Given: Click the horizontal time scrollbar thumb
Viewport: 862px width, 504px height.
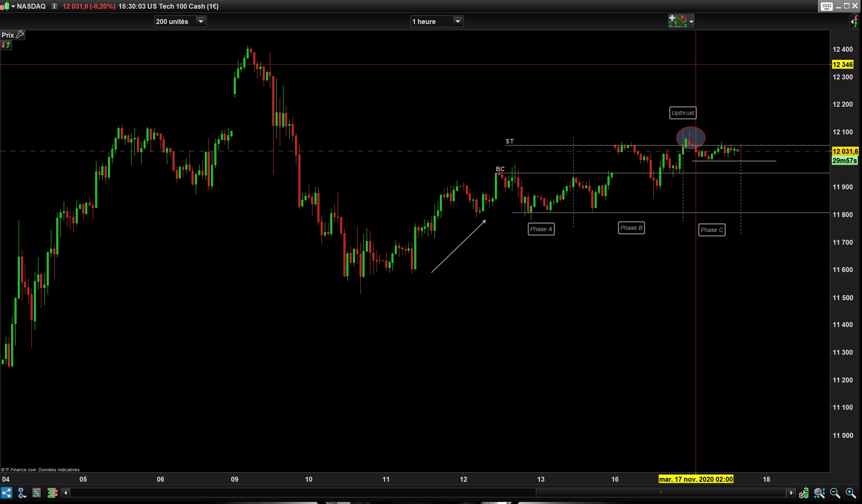Looking at the screenshot, I should tap(660, 492).
